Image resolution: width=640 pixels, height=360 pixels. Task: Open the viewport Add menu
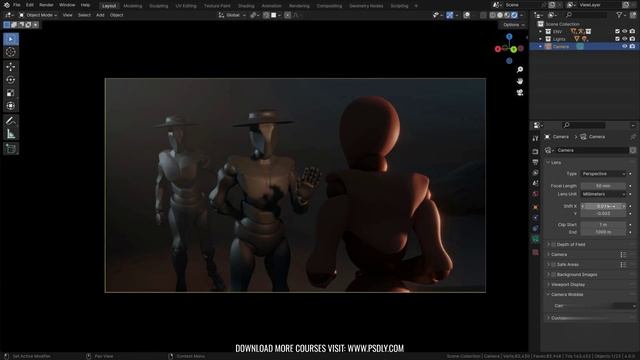point(100,15)
